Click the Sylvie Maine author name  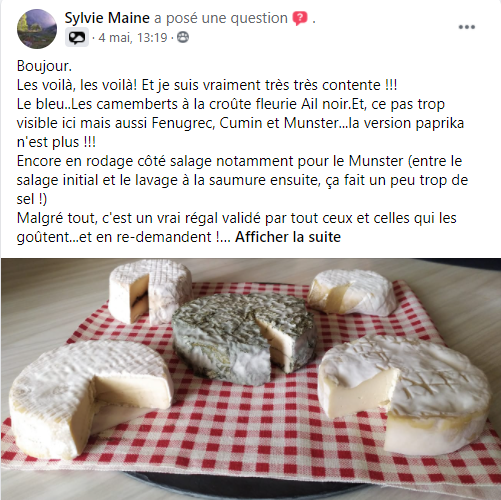tap(107, 18)
